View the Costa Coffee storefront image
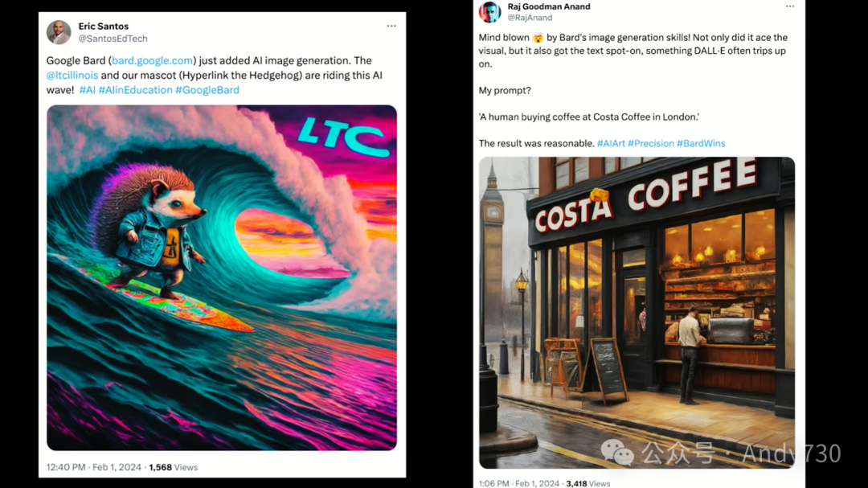This screenshot has height=488, width=868. coord(637,313)
